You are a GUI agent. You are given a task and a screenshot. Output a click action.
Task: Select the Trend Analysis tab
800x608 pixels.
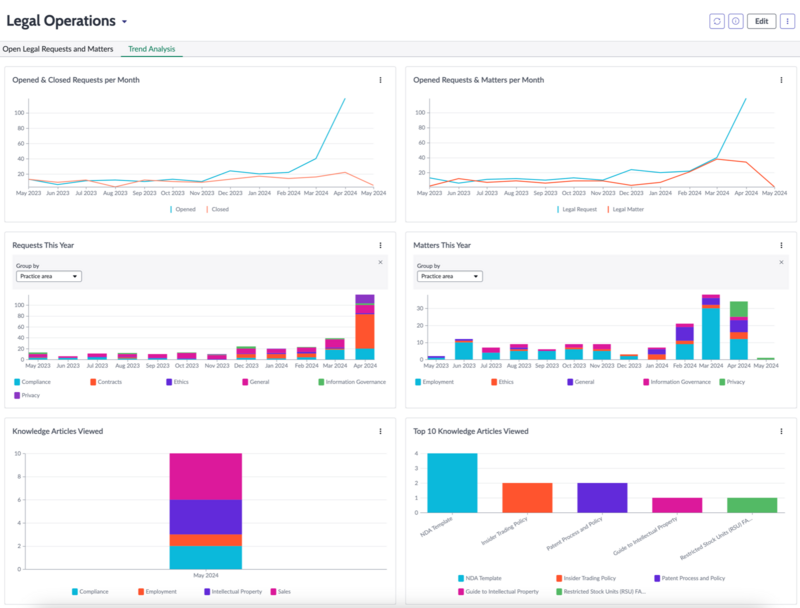click(152, 49)
